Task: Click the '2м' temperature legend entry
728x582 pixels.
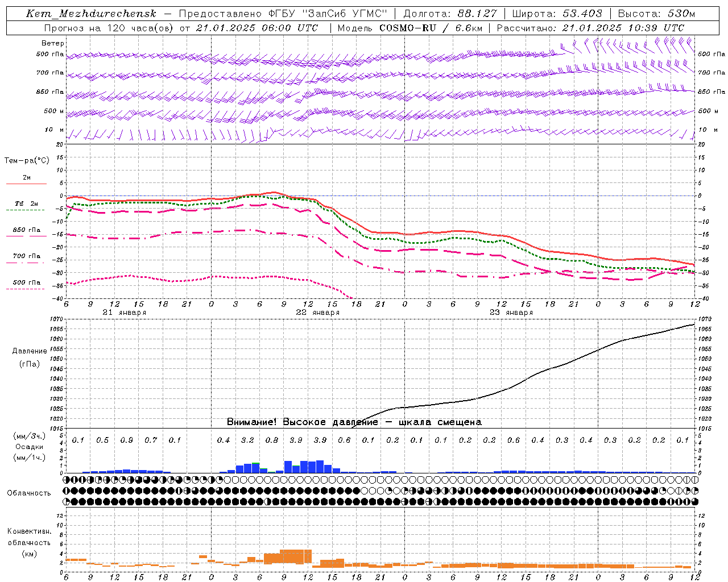Action: [x=27, y=178]
